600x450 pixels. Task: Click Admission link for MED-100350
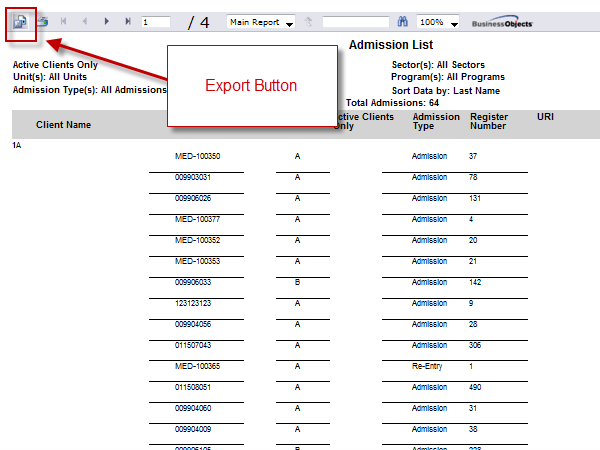430,156
